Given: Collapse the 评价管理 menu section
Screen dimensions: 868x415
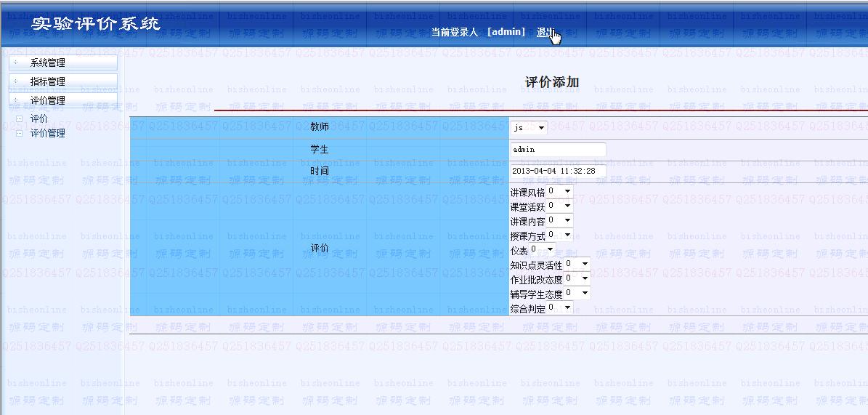Looking at the screenshot, I should click(63, 100).
